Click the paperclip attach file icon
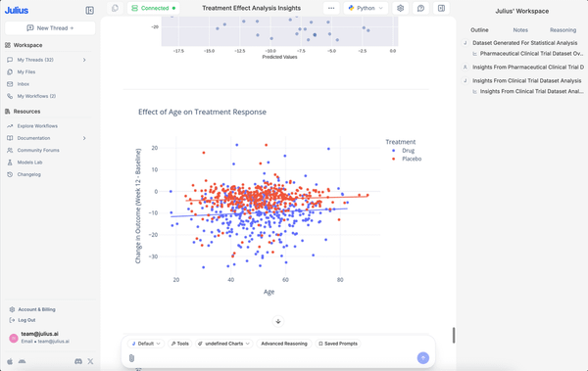 (131, 358)
